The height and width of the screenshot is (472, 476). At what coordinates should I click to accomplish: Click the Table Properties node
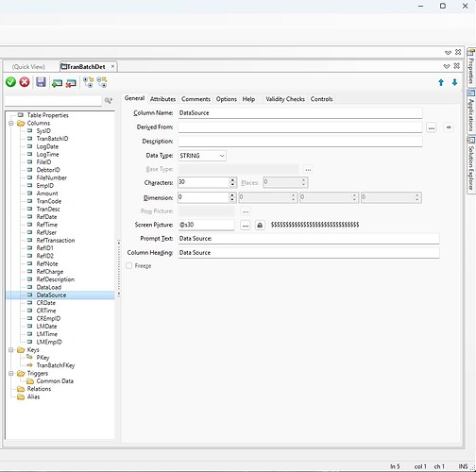[47, 115]
